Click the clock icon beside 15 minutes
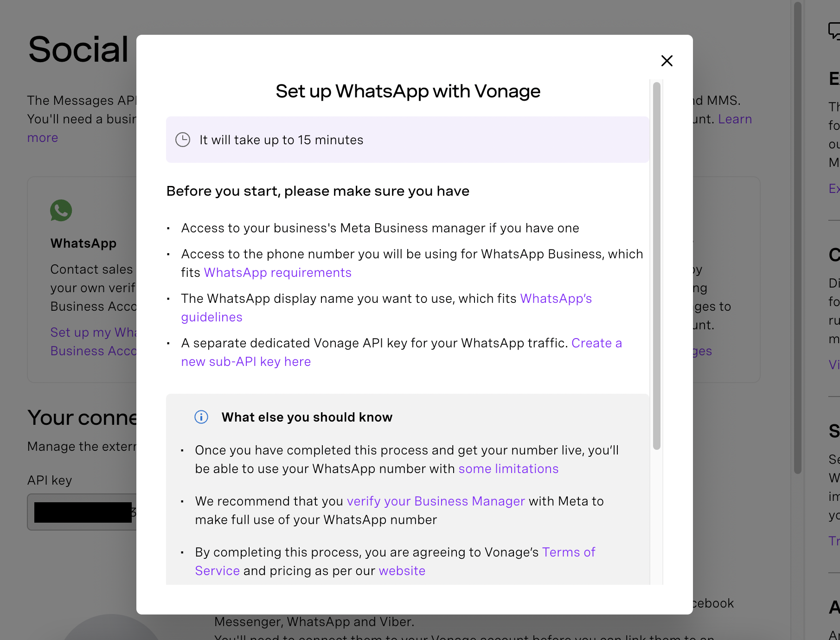The height and width of the screenshot is (640, 840). point(183,140)
